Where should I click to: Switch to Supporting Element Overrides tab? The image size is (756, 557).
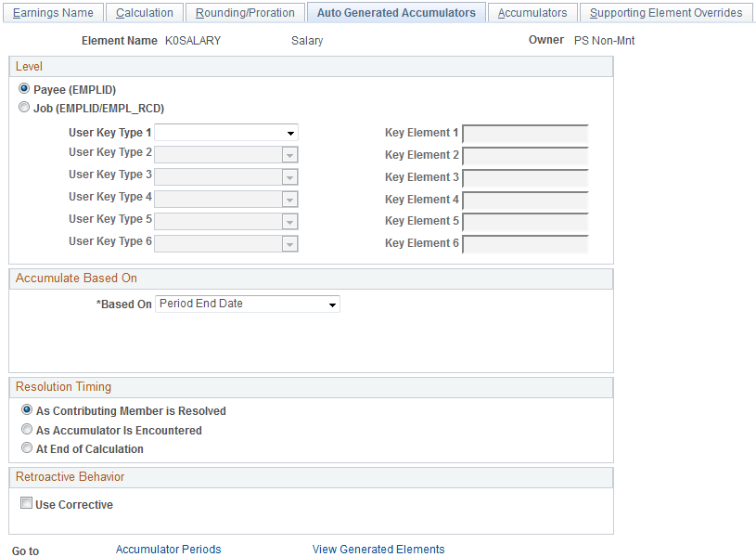(661, 12)
